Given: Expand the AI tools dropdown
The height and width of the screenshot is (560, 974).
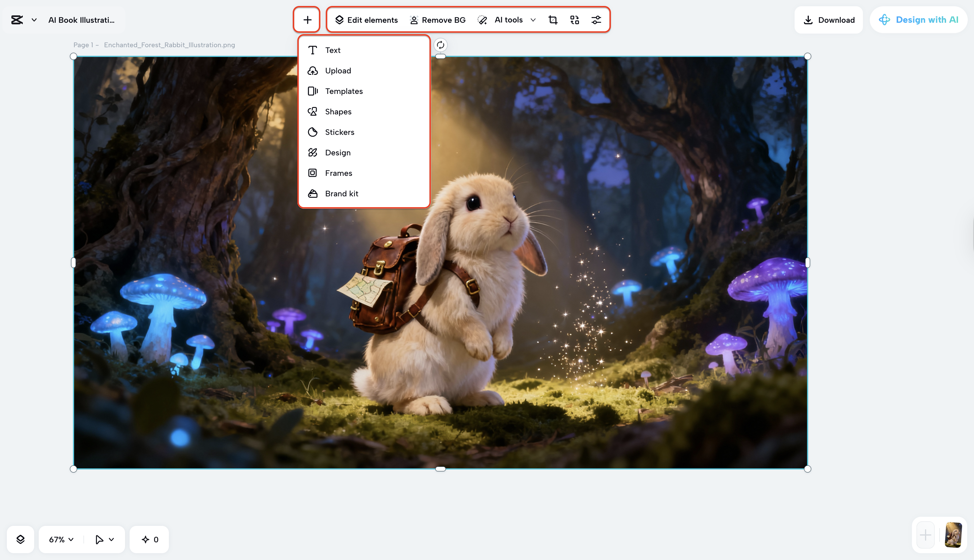Looking at the screenshot, I should (x=533, y=20).
